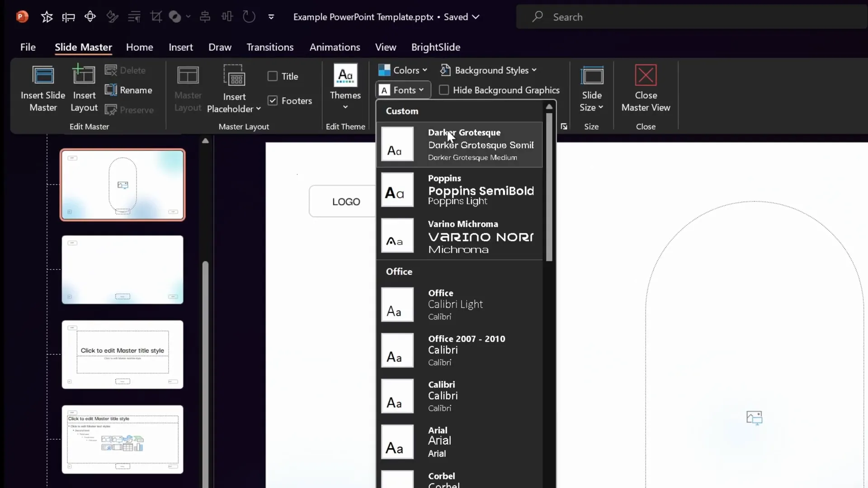
Task: Open the File menu
Action: tap(28, 47)
